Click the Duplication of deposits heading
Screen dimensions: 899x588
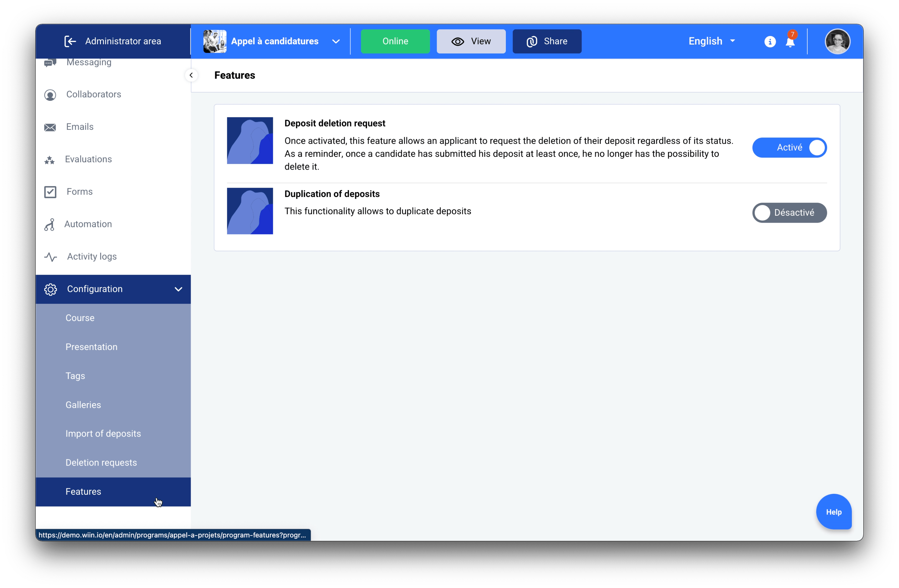pyautogui.click(x=332, y=194)
